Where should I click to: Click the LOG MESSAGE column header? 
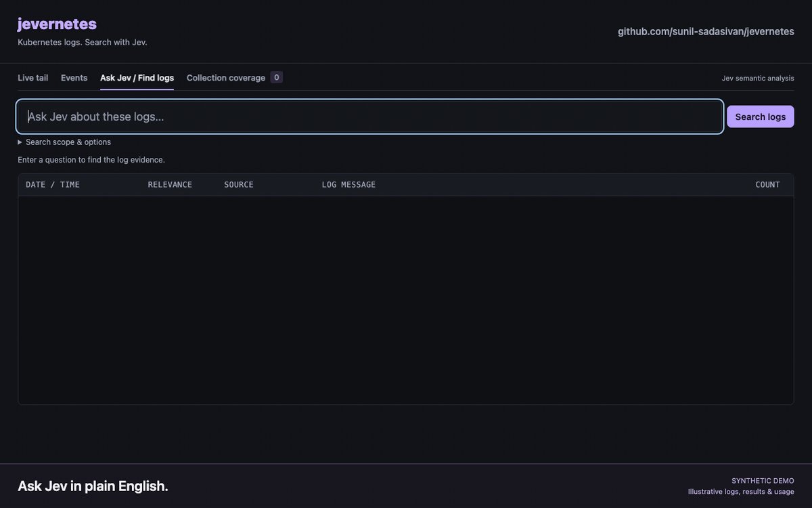pyautogui.click(x=348, y=185)
